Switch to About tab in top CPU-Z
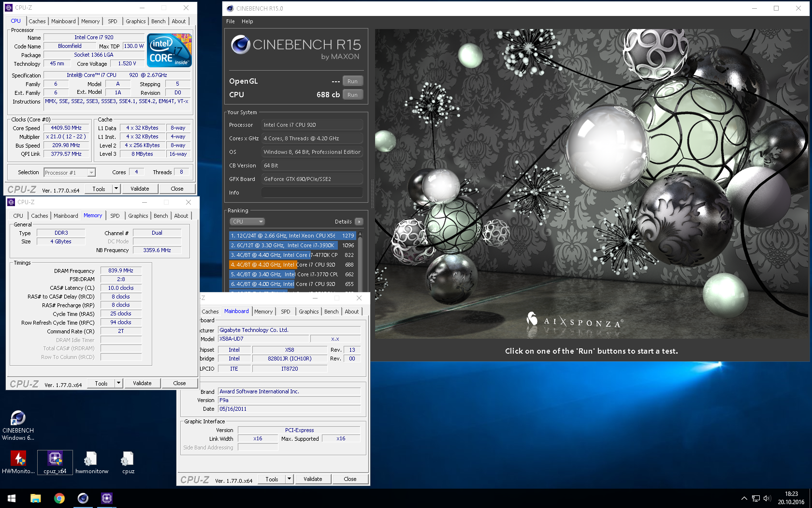 click(179, 21)
